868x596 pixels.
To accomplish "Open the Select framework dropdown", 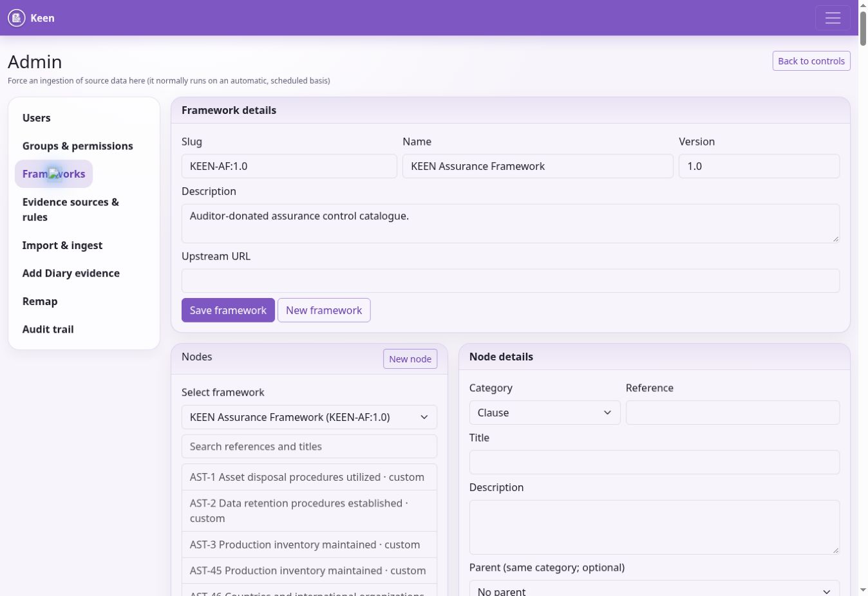I will [x=309, y=417].
